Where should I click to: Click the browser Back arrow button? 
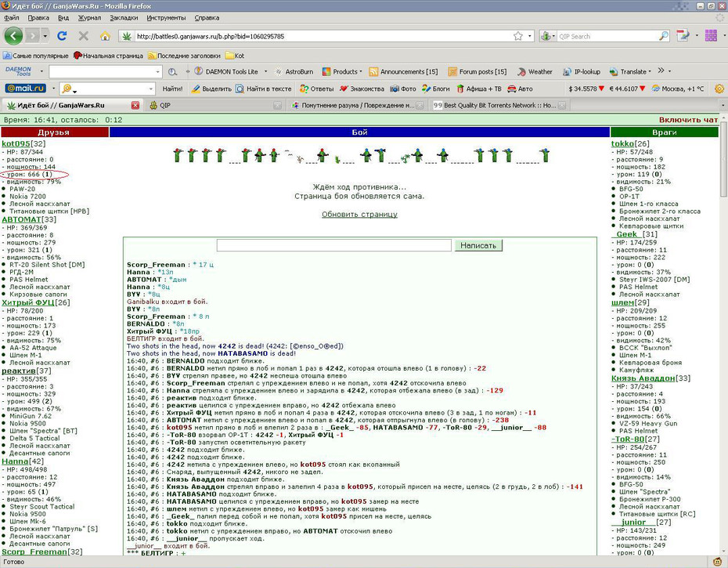(x=13, y=36)
